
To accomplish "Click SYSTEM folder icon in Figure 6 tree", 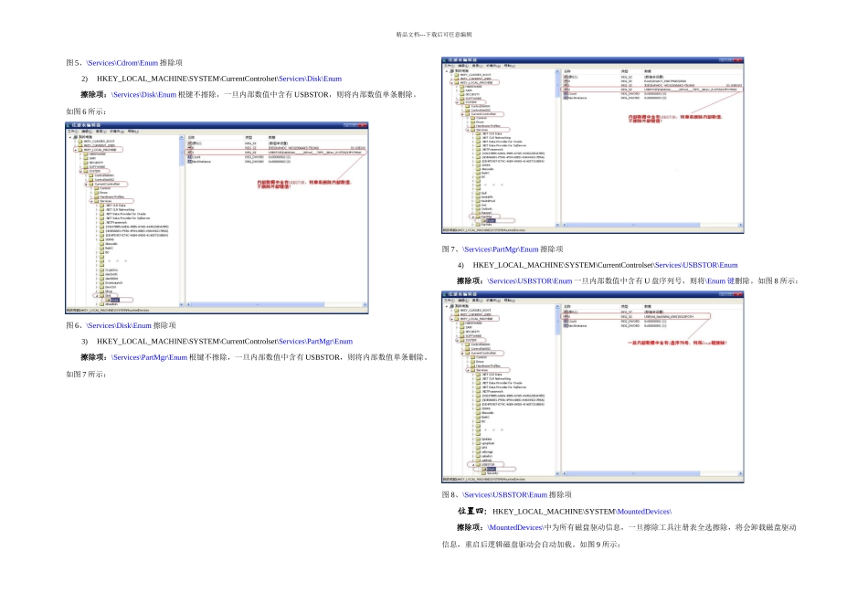I will click(87, 171).
